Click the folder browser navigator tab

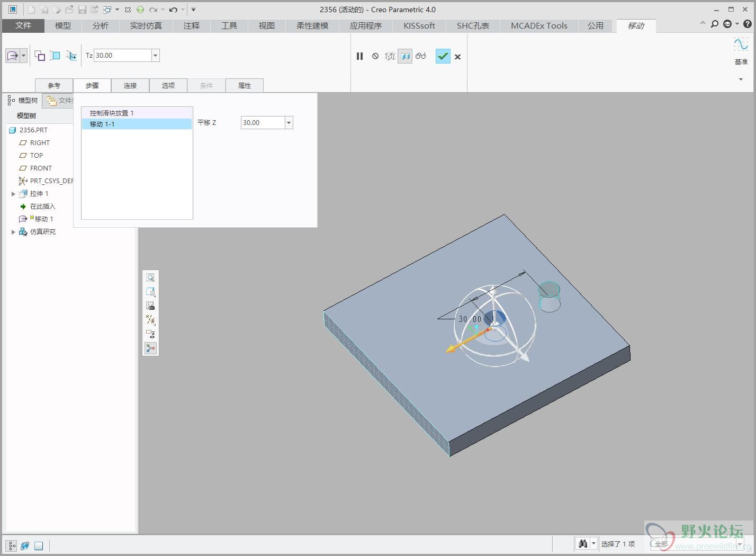tap(58, 101)
